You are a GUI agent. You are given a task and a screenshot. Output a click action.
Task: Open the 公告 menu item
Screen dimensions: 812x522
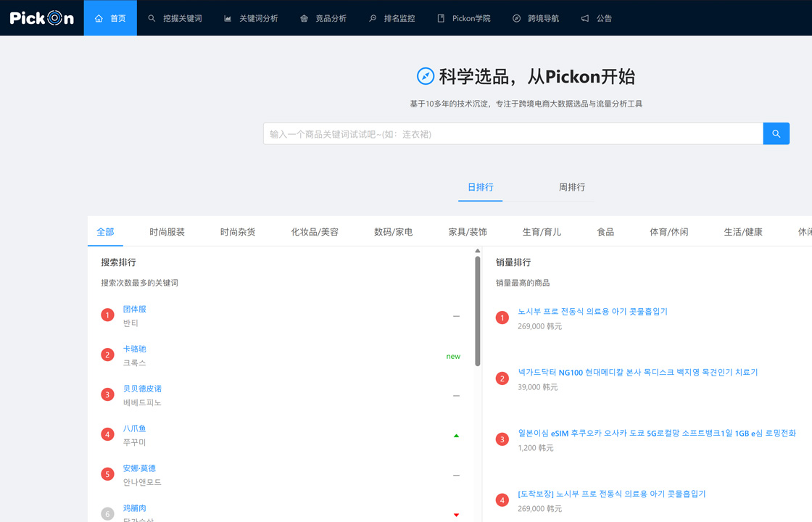(x=597, y=18)
